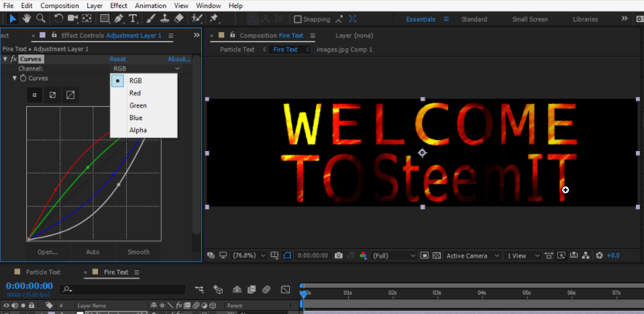Open the Effect menu

pos(119,6)
